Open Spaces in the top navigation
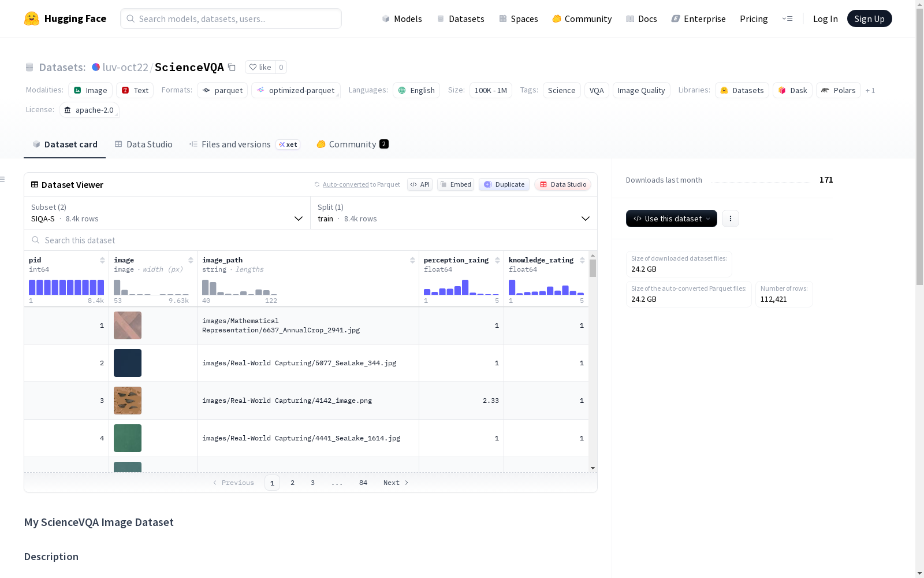 519,18
